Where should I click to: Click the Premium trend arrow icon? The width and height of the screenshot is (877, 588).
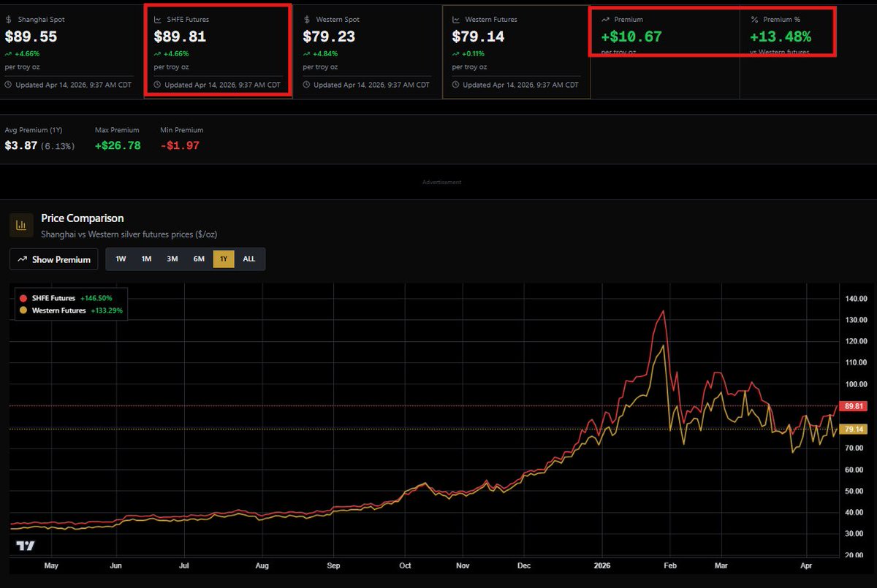[x=606, y=20]
